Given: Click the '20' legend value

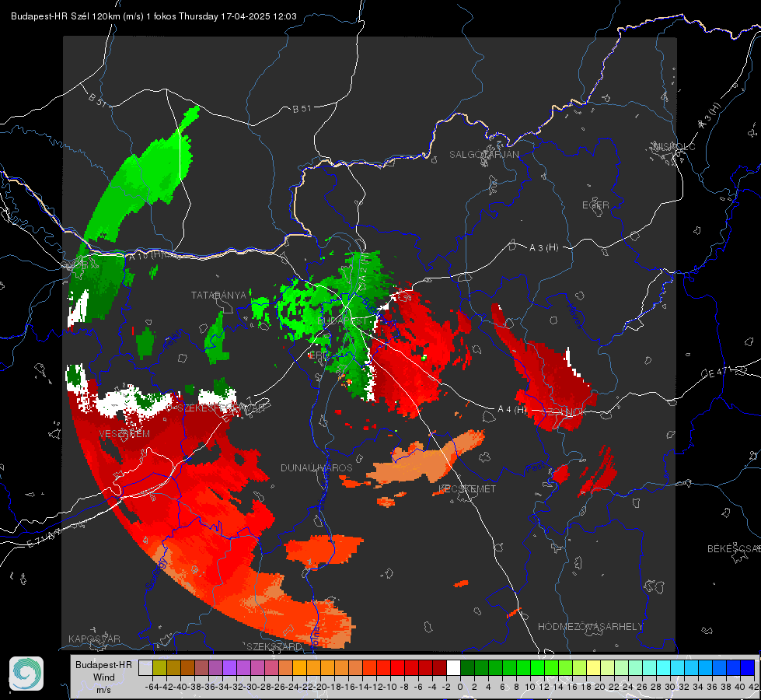Looking at the screenshot, I should pyautogui.click(x=600, y=687).
